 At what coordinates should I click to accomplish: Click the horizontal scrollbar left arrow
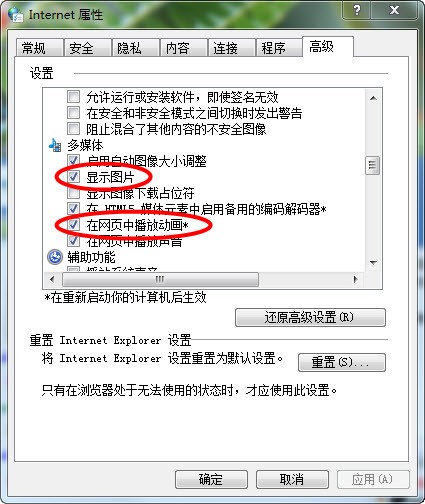(x=52, y=279)
